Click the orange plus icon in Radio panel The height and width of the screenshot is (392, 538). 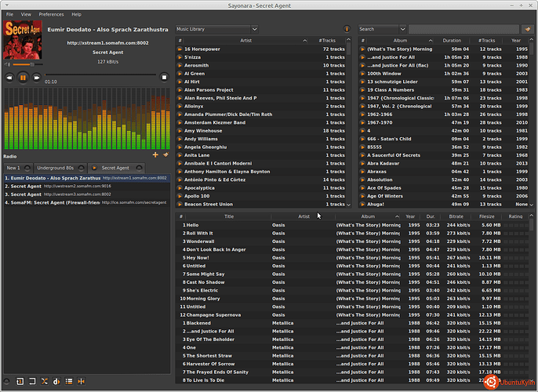click(x=155, y=155)
